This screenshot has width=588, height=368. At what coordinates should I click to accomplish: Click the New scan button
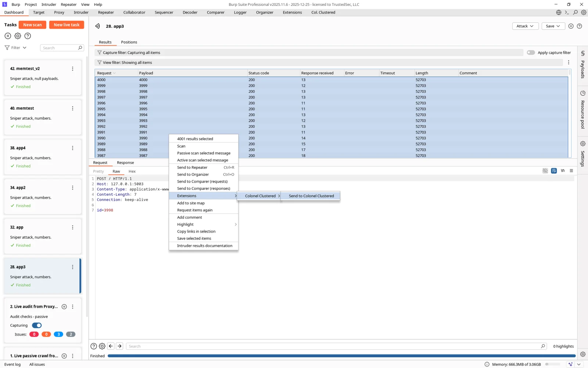32,25
